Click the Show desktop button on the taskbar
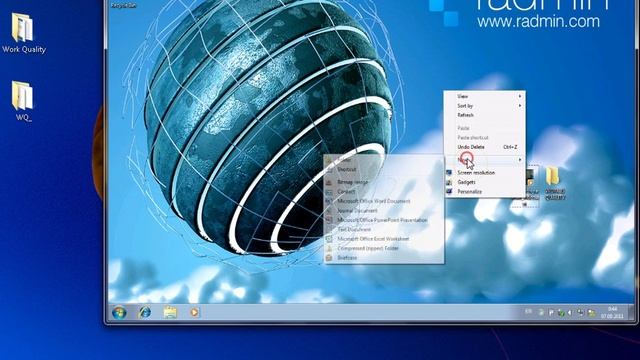640x360 pixels. [631, 313]
